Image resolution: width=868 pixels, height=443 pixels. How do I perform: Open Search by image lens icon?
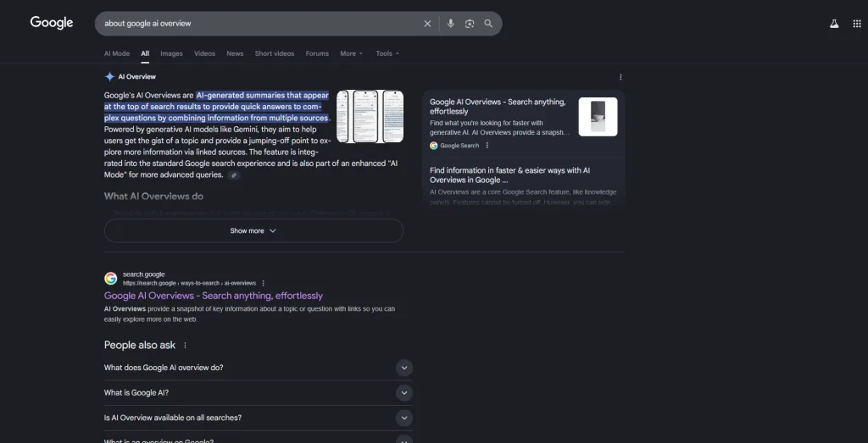[x=470, y=24]
